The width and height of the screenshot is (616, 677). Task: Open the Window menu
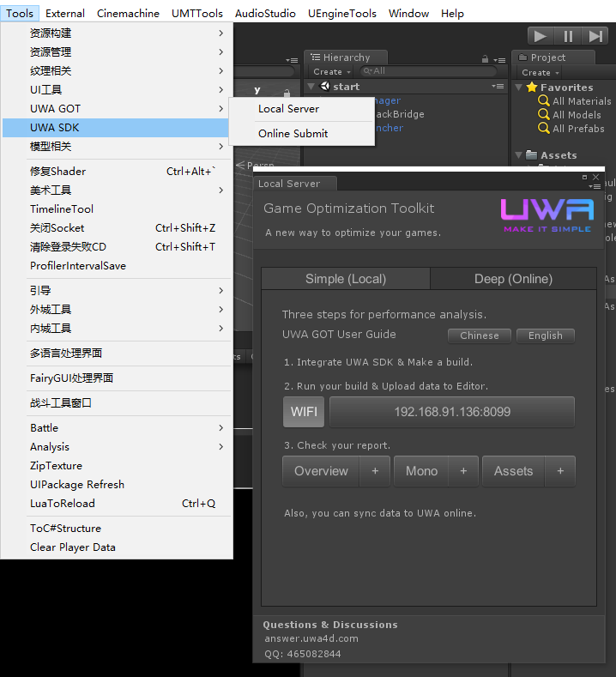[x=408, y=14]
